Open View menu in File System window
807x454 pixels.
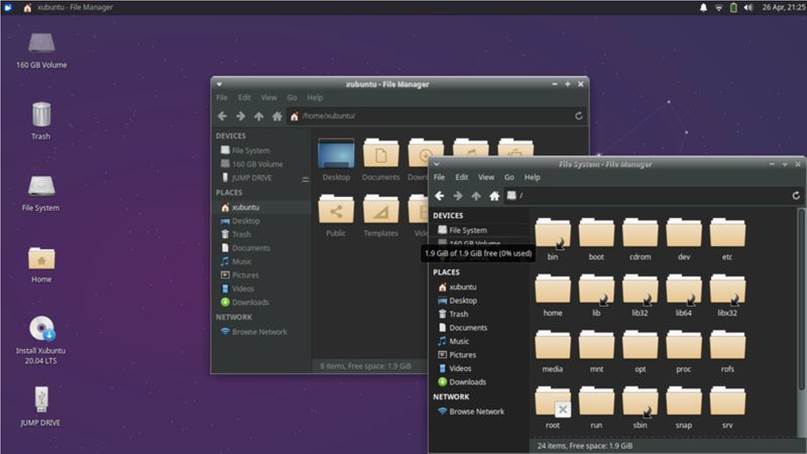(486, 177)
